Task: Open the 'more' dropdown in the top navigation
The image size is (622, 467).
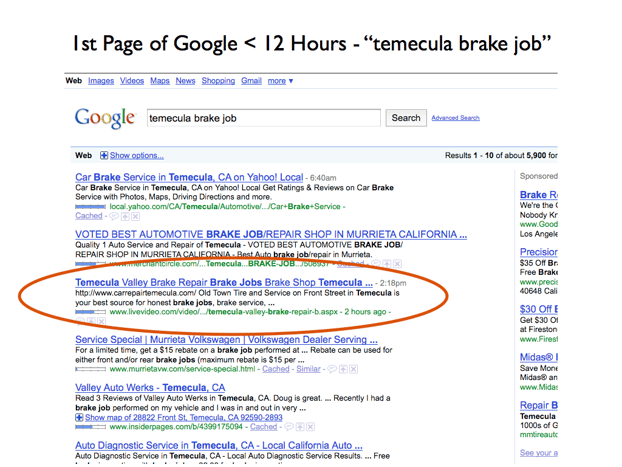Action: pyautogui.click(x=280, y=81)
